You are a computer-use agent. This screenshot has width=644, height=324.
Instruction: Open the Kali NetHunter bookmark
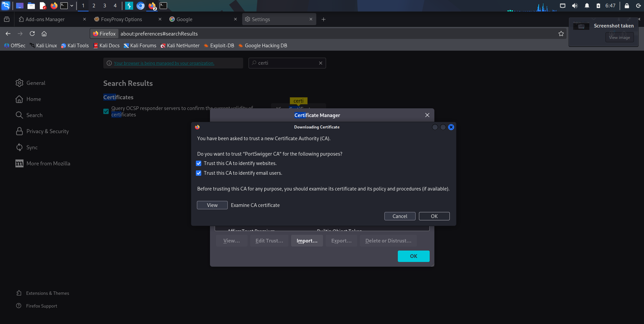(x=180, y=46)
